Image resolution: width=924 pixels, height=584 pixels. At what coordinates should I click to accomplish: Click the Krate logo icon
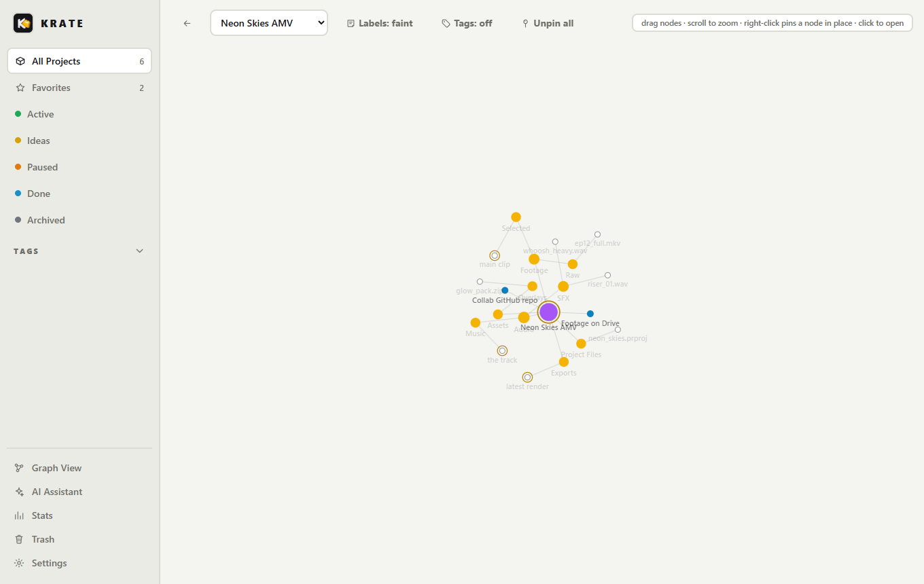[23, 23]
